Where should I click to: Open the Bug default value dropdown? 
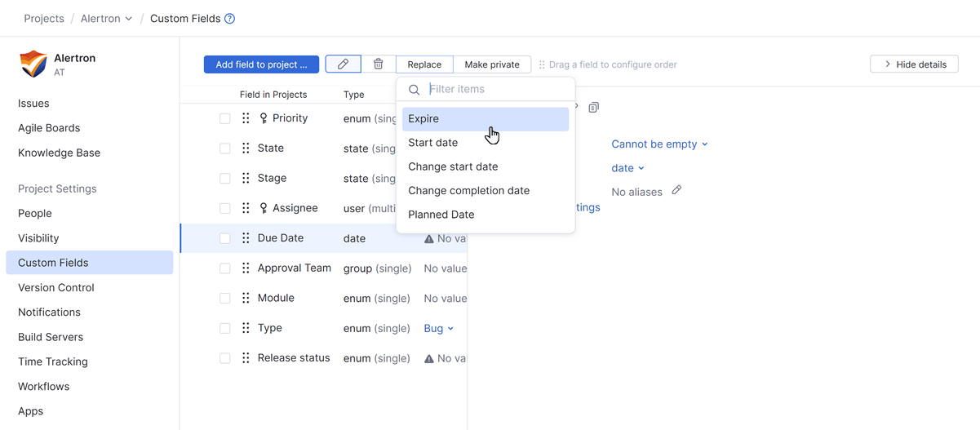[x=438, y=329]
